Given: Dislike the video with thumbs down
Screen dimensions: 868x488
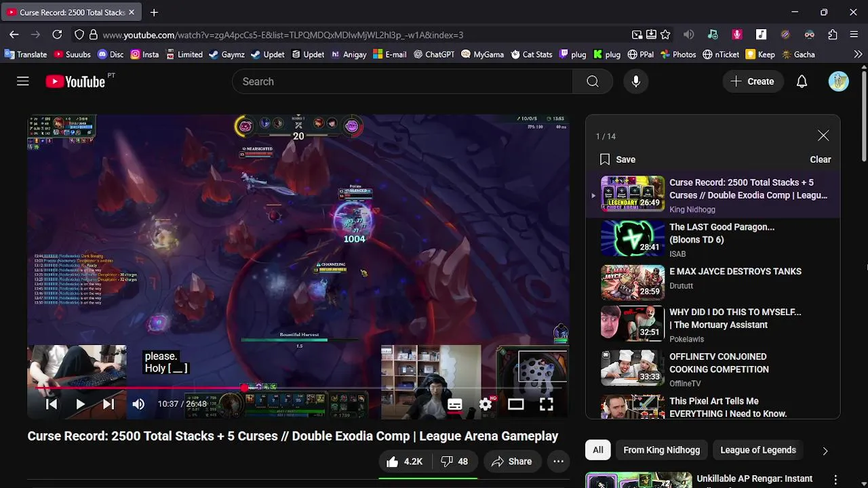Looking at the screenshot, I should 454,462.
